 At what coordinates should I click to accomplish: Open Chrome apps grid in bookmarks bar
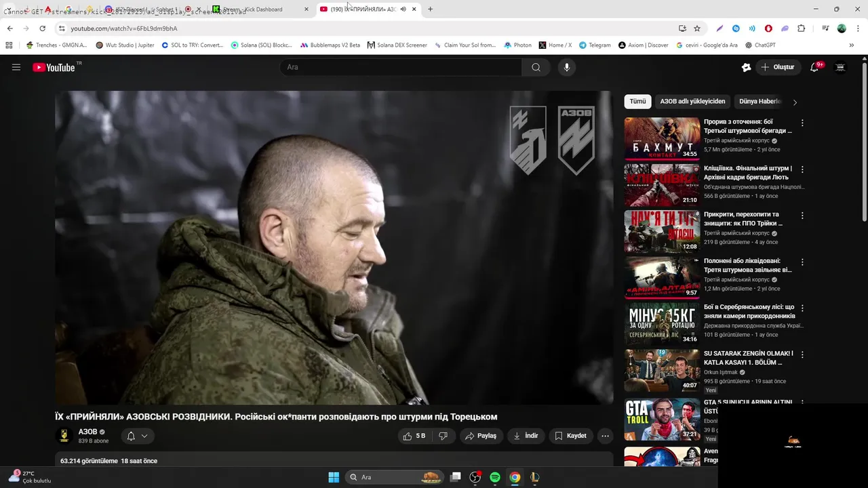click(9, 45)
